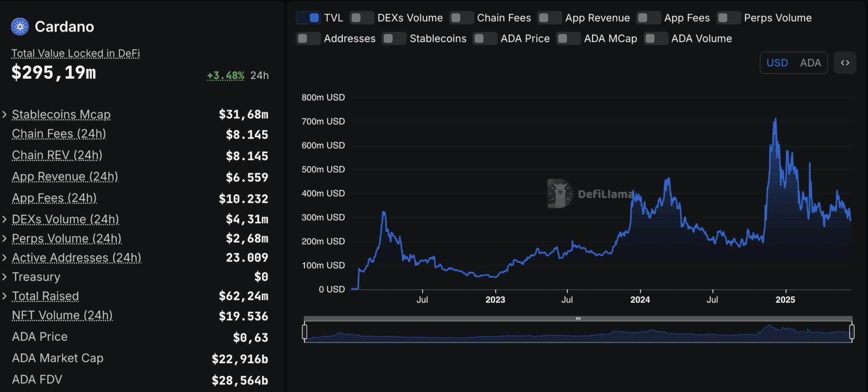Click the $4,31m DEXs volume value

click(247, 219)
